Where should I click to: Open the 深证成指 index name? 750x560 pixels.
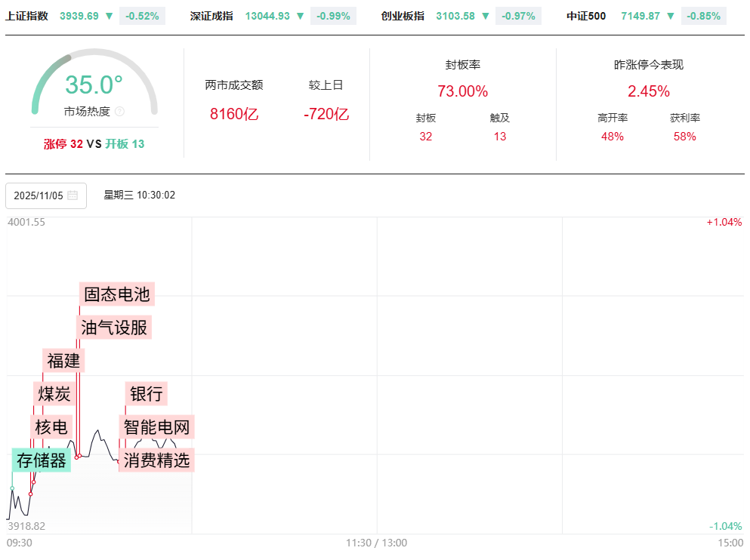211,16
